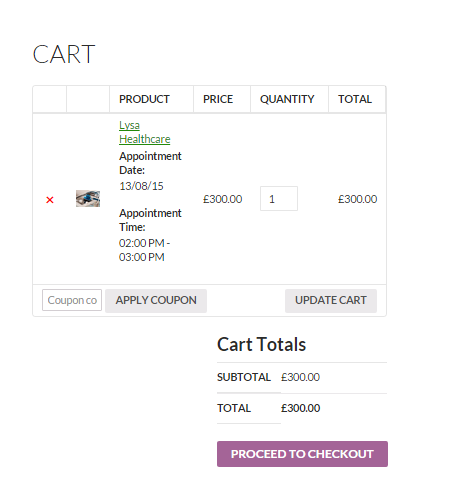This screenshot has width=471, height=479.
Task: Open the Lysa Healthcare product link
Action: coord(144,132)
